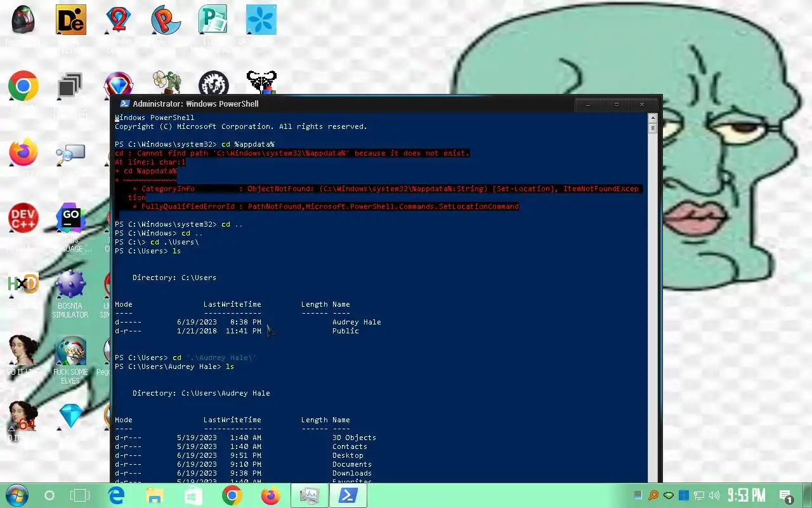The height and width of the screenshot is (508, 812).
Task: Minimize the PowerShell window
Action: coord(588,104)
